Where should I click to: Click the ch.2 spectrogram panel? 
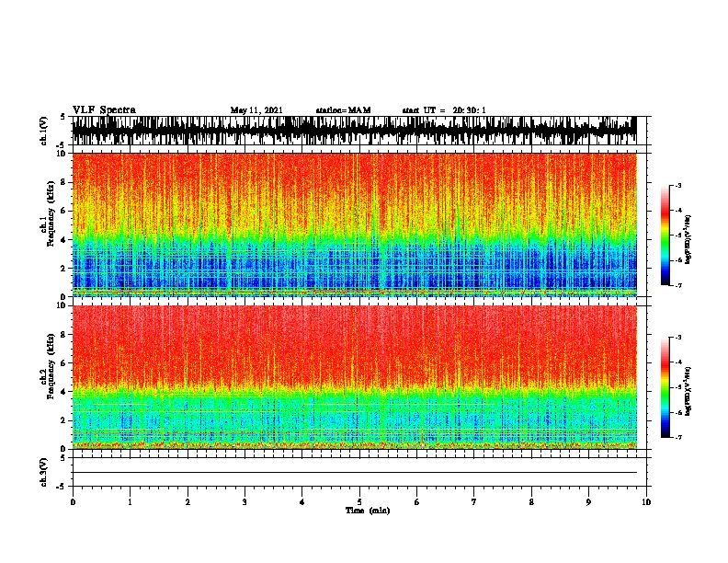(x=355, y=377)
